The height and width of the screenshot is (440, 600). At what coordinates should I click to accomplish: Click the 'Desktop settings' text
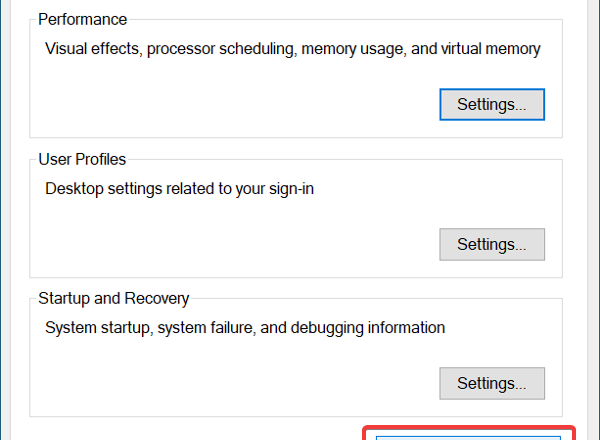click(x=104, y=187)
